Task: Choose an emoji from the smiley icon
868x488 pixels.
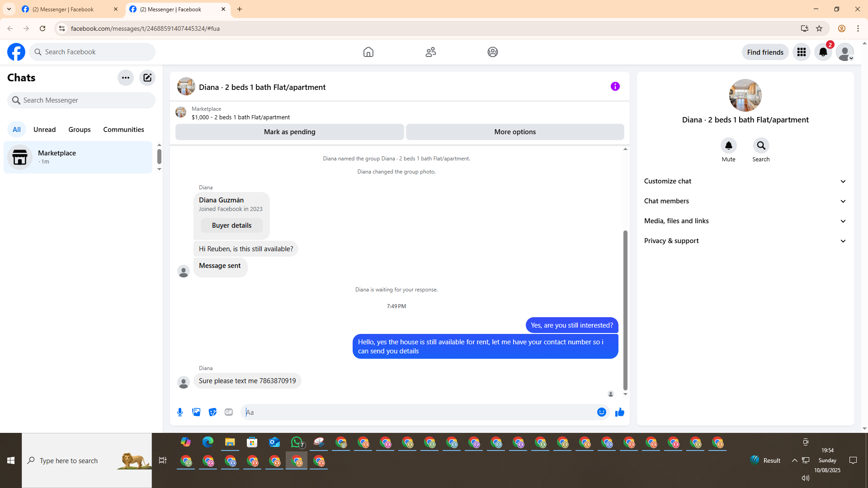Action: pos(601,412)
